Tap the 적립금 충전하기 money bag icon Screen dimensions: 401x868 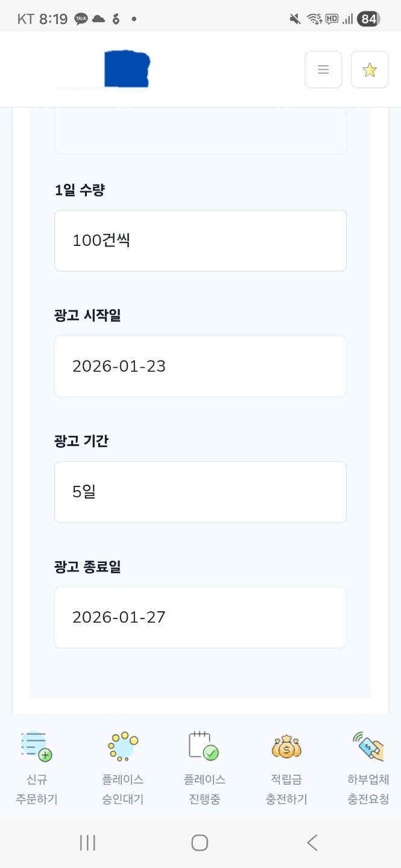[x=286, y=747]
